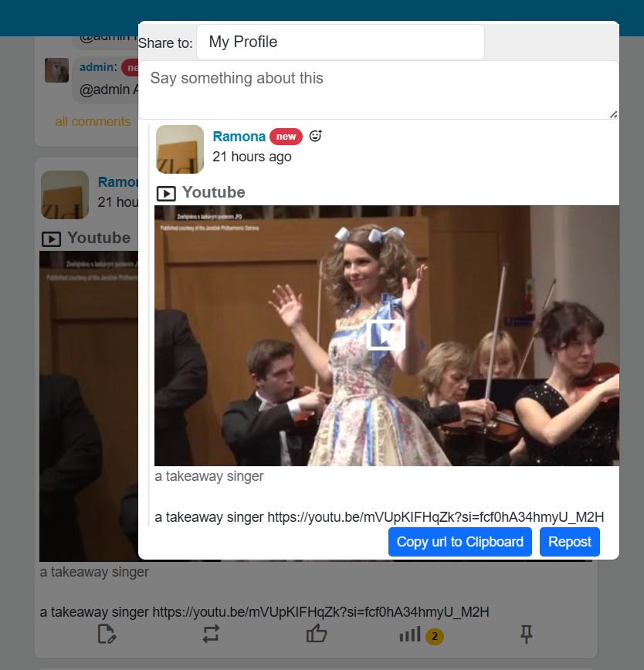
Task: Click the Youtube video icon in the dialog
Action: point(166,193)
